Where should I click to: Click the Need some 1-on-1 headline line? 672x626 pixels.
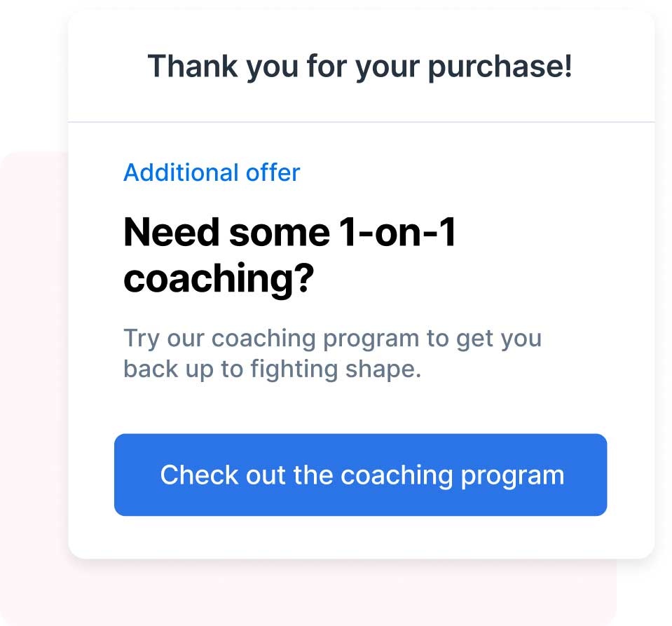(x=289, y=232)
